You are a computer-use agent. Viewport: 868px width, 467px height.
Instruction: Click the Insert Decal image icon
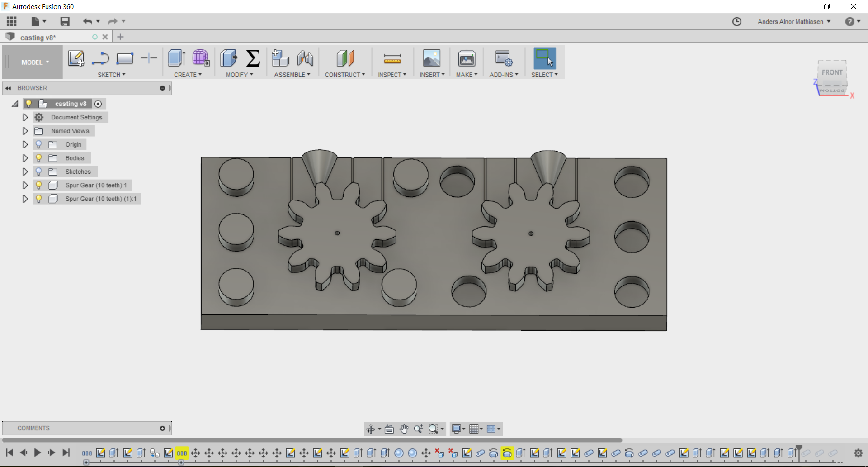tap(432, 58)
